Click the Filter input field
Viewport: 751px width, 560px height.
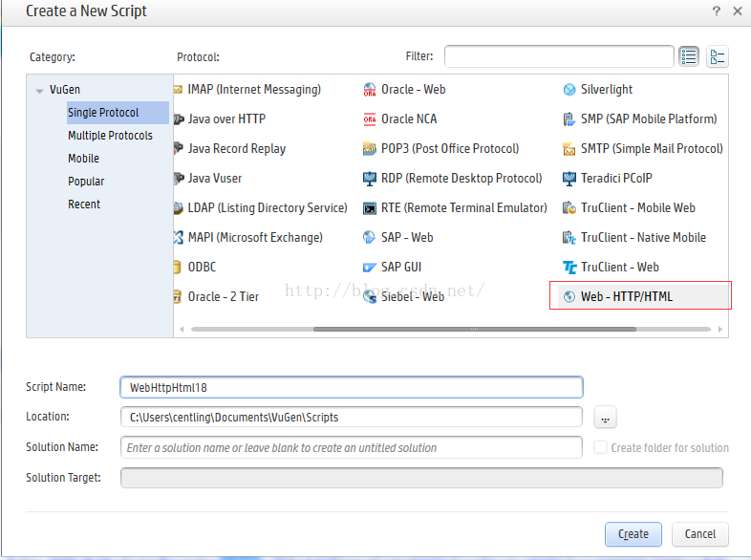point(559,56)
